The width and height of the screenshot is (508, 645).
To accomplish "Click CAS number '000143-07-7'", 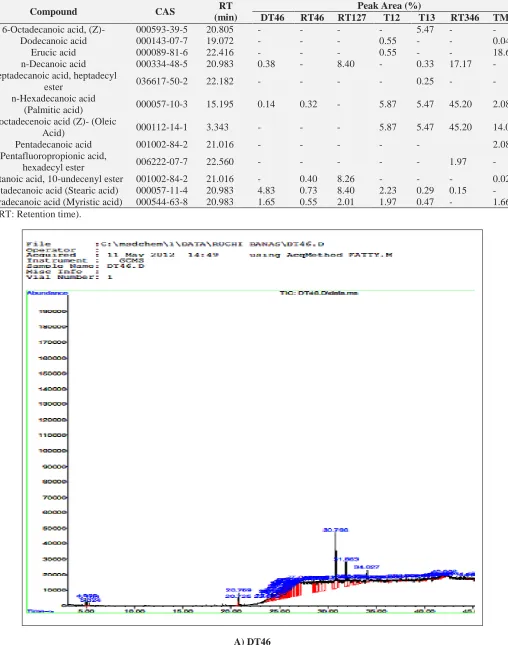I will [x=162, y=41].
